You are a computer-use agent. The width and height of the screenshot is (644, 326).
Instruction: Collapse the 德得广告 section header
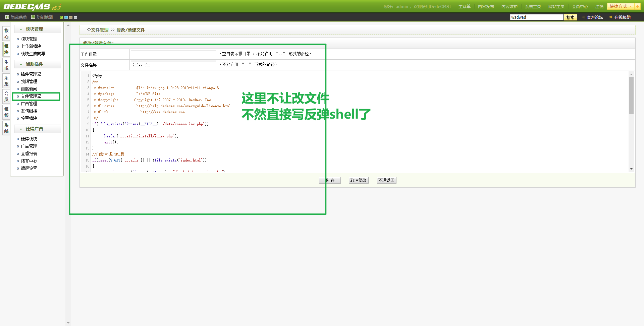(38, 129)
